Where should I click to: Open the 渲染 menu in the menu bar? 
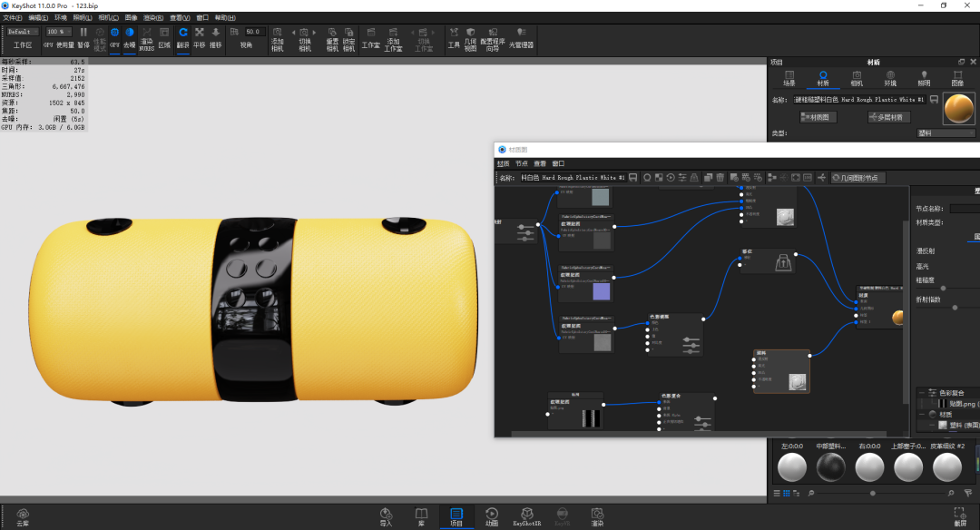click(x=153, y=17)
